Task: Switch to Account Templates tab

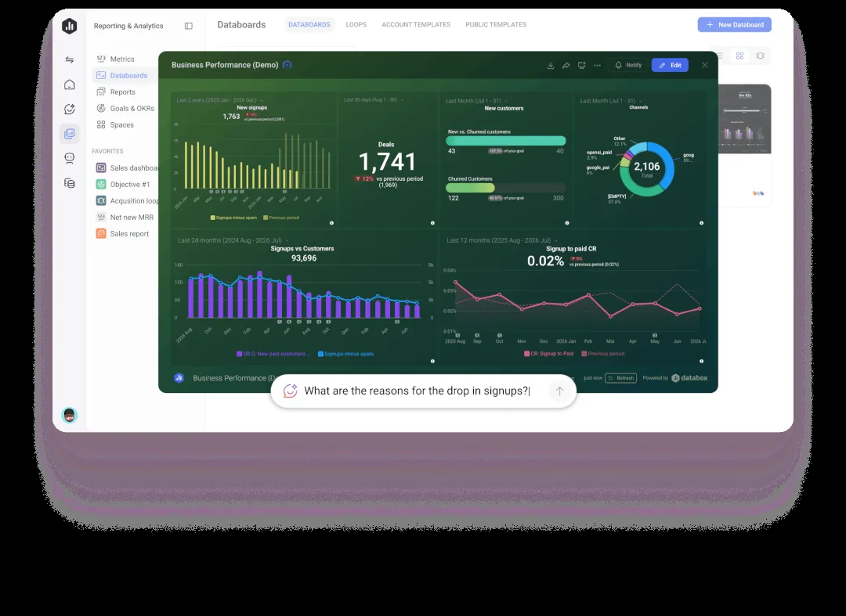Action: tap(416, 25)
